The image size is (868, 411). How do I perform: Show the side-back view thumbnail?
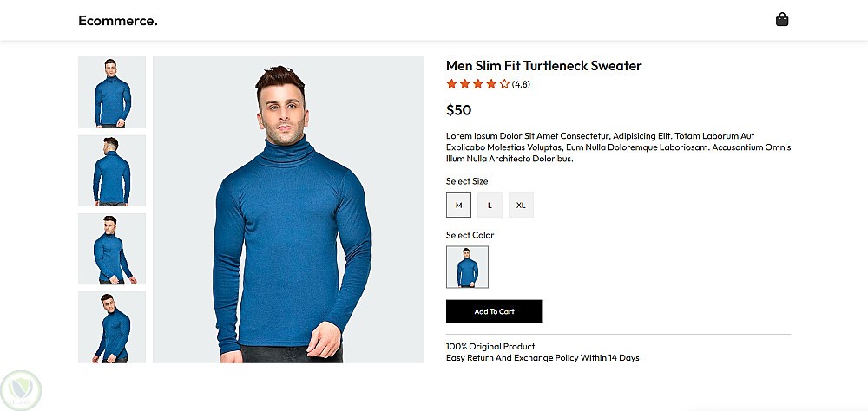[x=112, y=249]
